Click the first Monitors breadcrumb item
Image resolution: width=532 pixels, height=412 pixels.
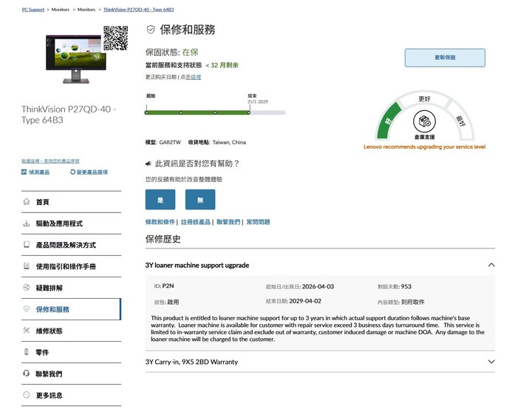pos(61,10)
